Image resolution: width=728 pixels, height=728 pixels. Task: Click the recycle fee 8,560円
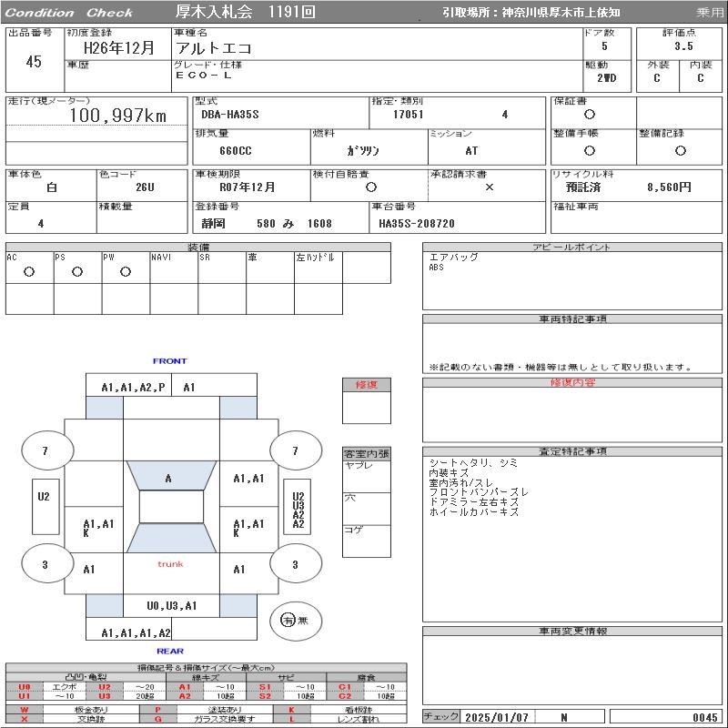click(669, 187)
